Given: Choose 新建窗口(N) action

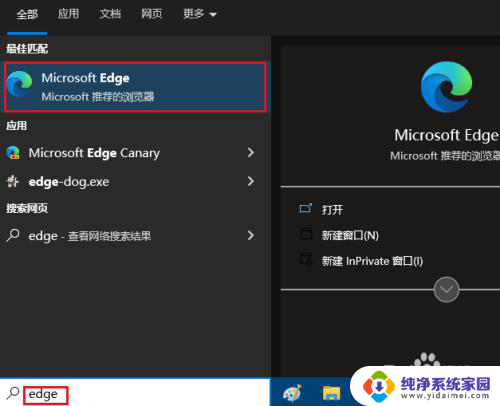Looking at the screenshot, I should click(x=350, y=236).
